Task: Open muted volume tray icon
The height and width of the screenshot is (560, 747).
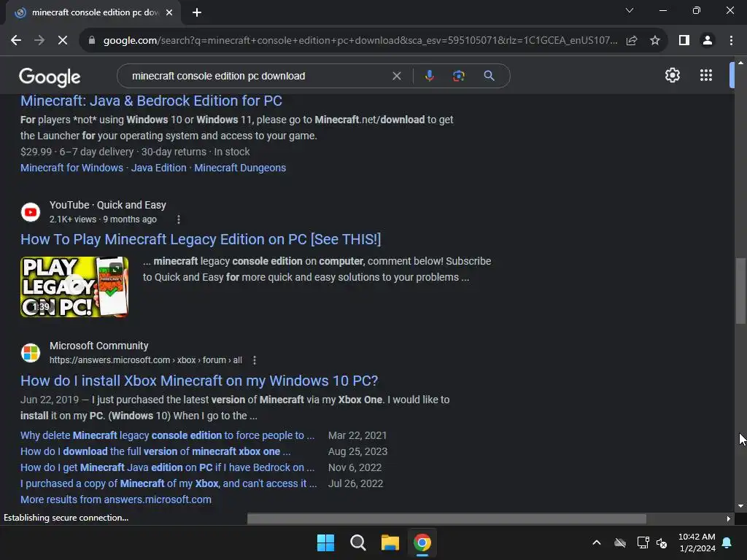Action: click(x=662, y=542)
